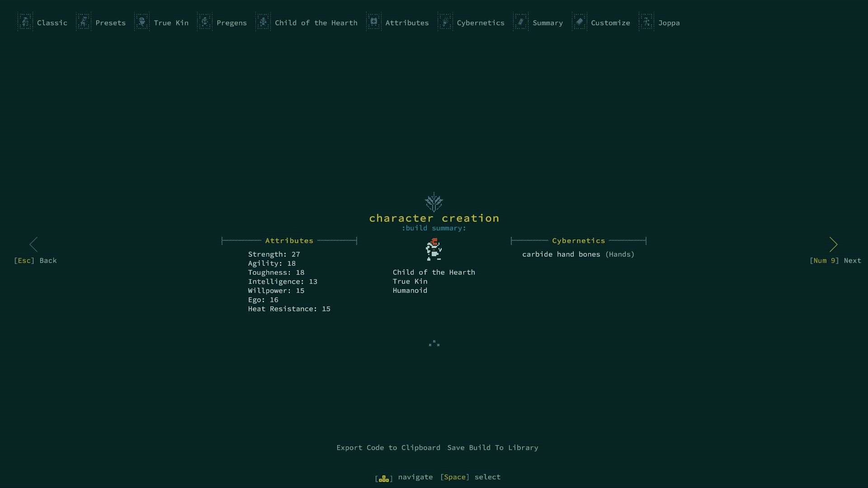
Task: Click the Classic character creation icon
Action: coord(25,22)
